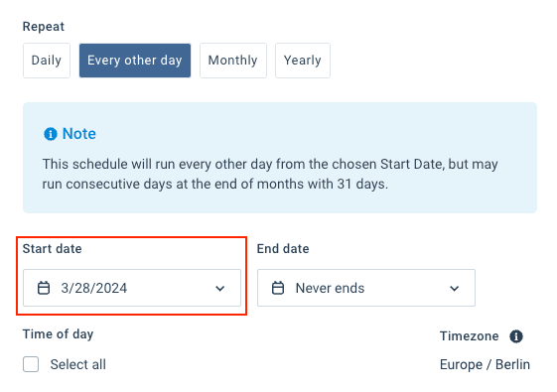Click the Start date label
This screenshot has width=557, height=392.
pos(53,248)
